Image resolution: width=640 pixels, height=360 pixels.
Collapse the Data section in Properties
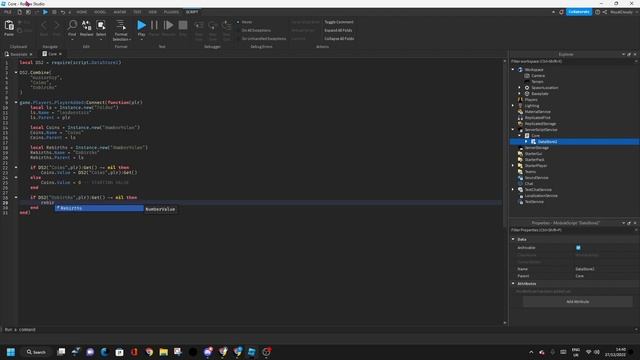513,239
